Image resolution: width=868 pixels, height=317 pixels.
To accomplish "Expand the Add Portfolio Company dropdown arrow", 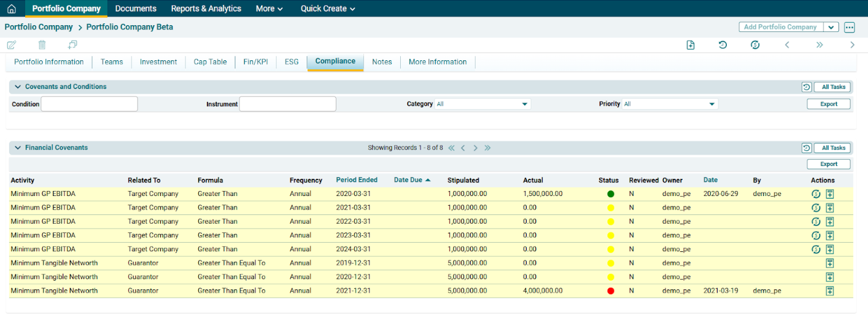I will coord(831,27).
